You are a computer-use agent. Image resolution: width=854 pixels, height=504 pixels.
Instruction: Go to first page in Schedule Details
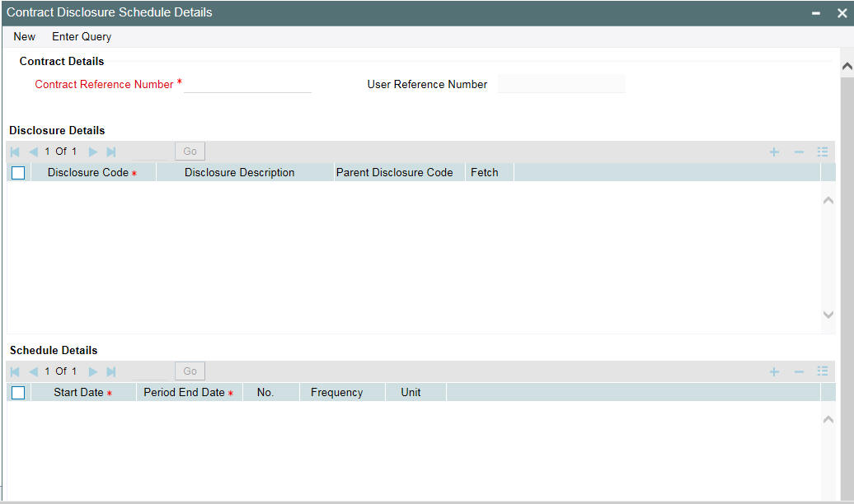(15, 371)
